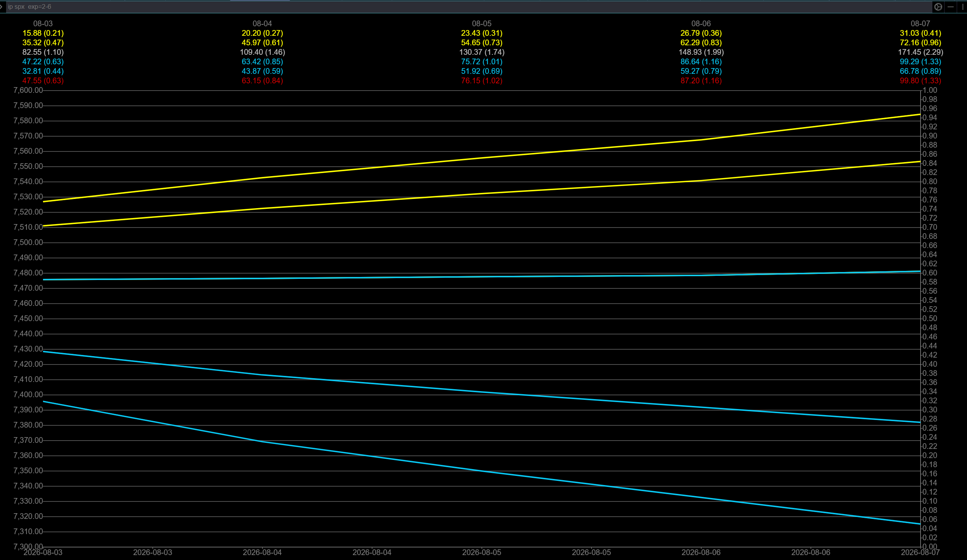Click the 0.50 label on right axis
967x560 pixels.
coord(930,319)
